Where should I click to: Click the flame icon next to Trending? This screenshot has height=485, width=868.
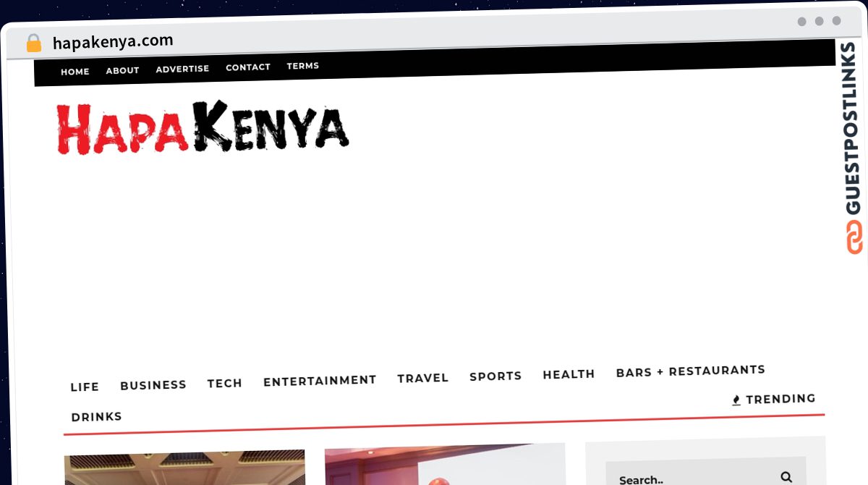[736, 400]
